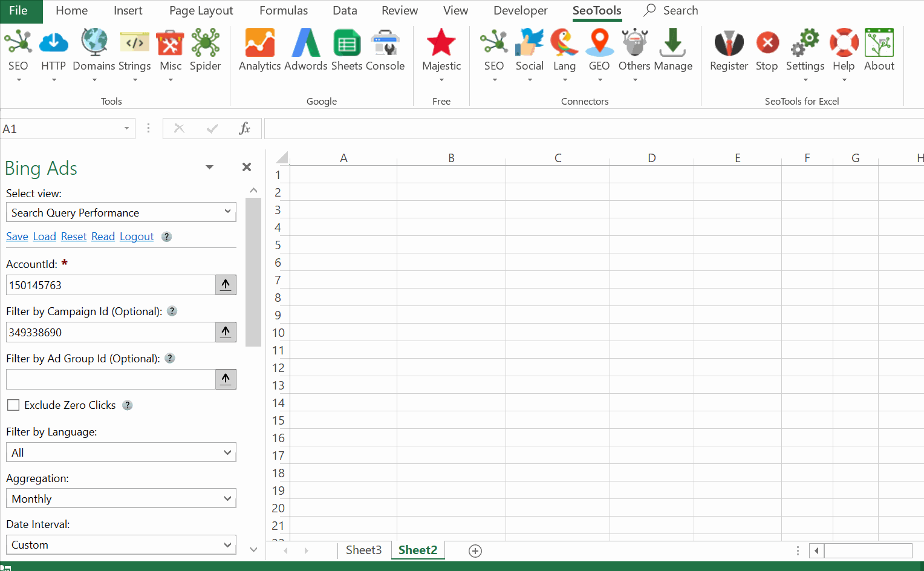The width and height of the screenshot is (924, 571).
Task: Launch the Spider crawler tool
Action: pyautogui.click(x=206, y=42)
